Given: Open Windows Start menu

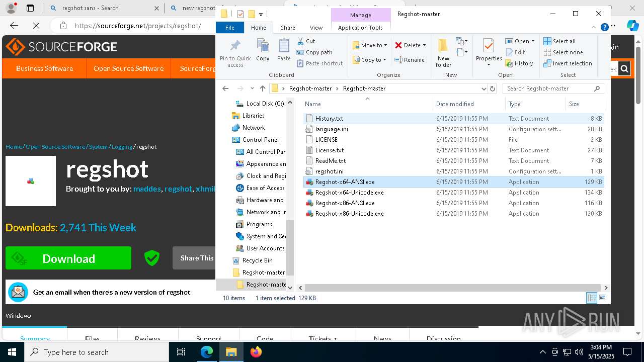Looking at the screenshot, I should [x=12, y=352].
